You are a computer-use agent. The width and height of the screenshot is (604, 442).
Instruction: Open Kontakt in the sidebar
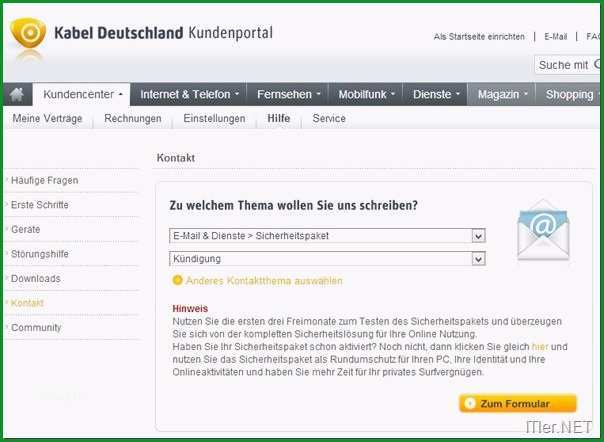click(x=27, y=303)
